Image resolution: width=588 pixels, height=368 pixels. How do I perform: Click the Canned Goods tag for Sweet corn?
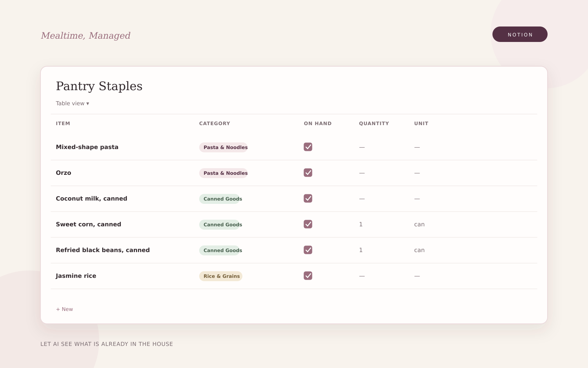tap(220, 224)
